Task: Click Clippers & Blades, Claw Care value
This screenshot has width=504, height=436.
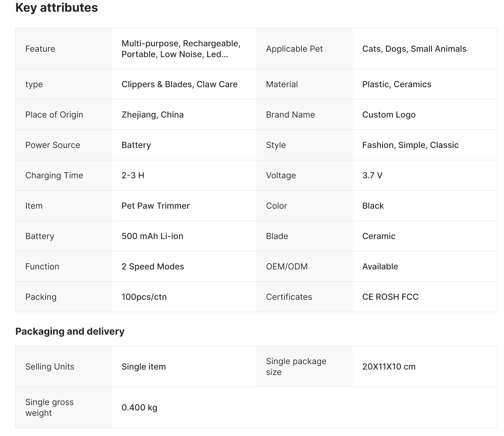Action: coord(179,84)
